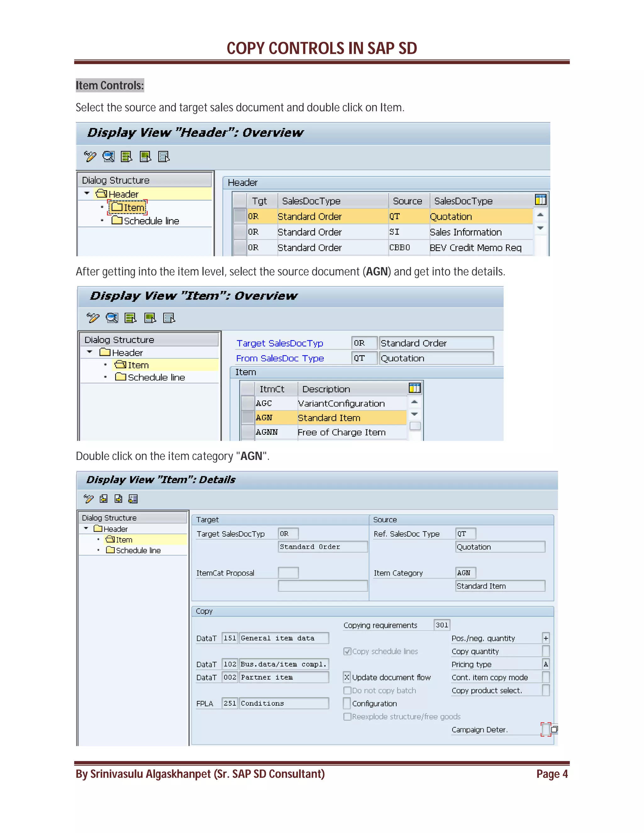Screen dimensions: 644x833
Task: Open table settings icon in Header table
Action: click(x=541, y=200)
